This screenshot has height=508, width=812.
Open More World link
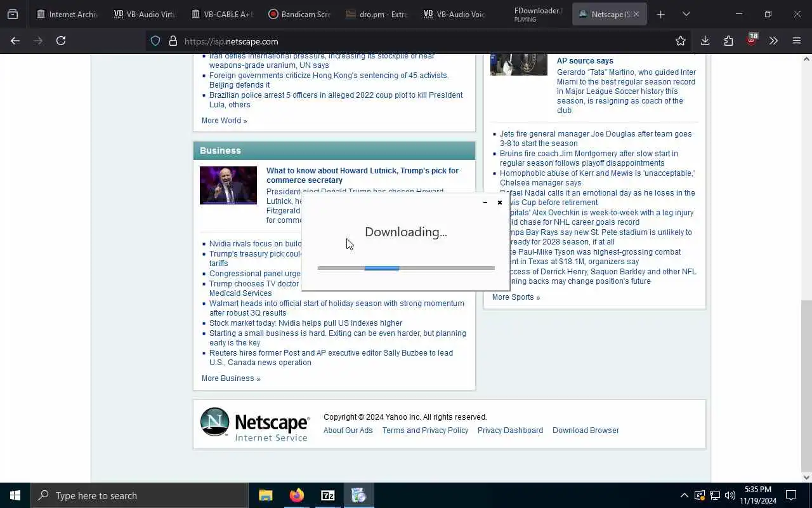point(224,121)
